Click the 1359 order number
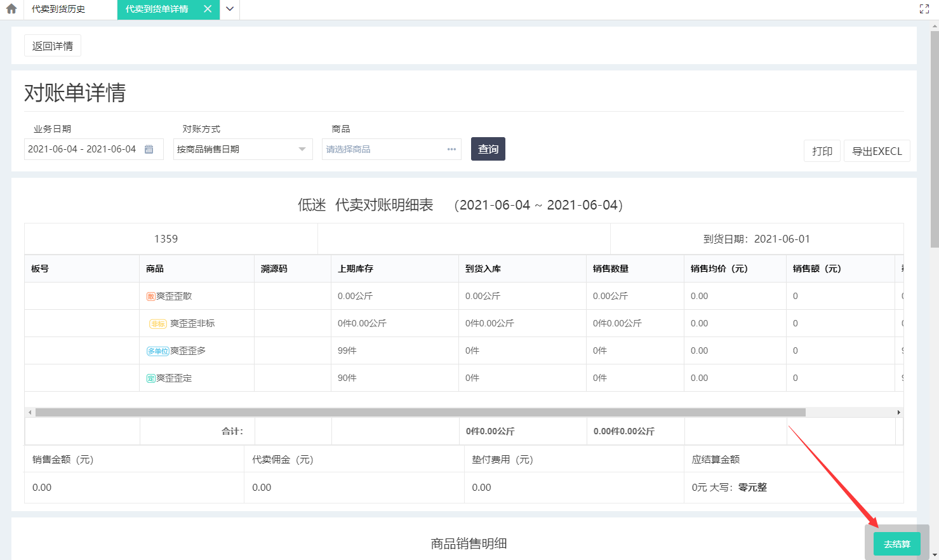 pos(166,239)
